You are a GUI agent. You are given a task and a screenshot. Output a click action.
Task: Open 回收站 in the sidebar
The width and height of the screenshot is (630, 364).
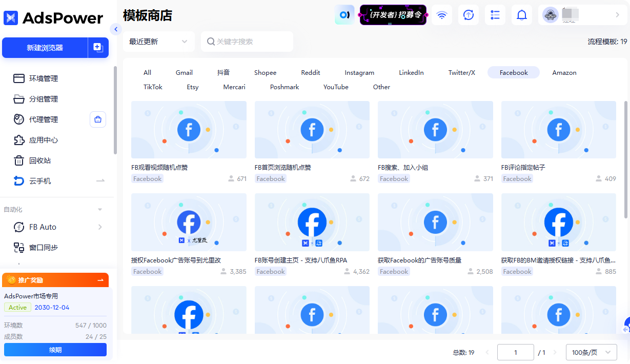click(x=39, y=160)
